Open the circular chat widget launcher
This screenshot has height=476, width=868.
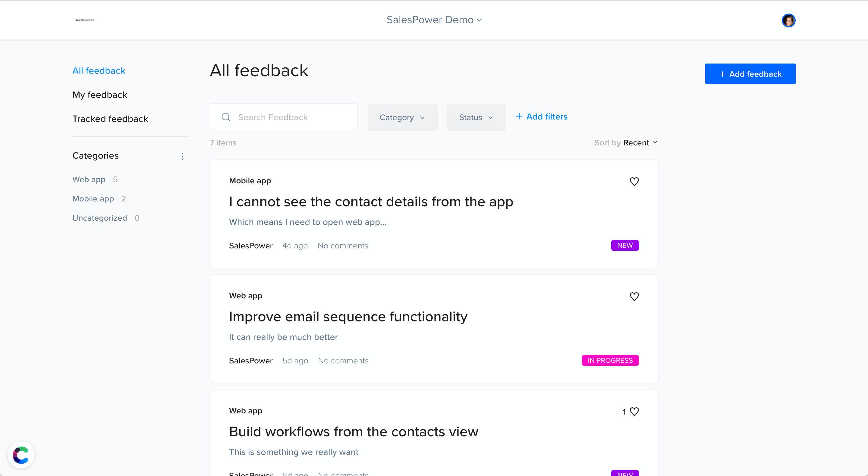(21, 455)
